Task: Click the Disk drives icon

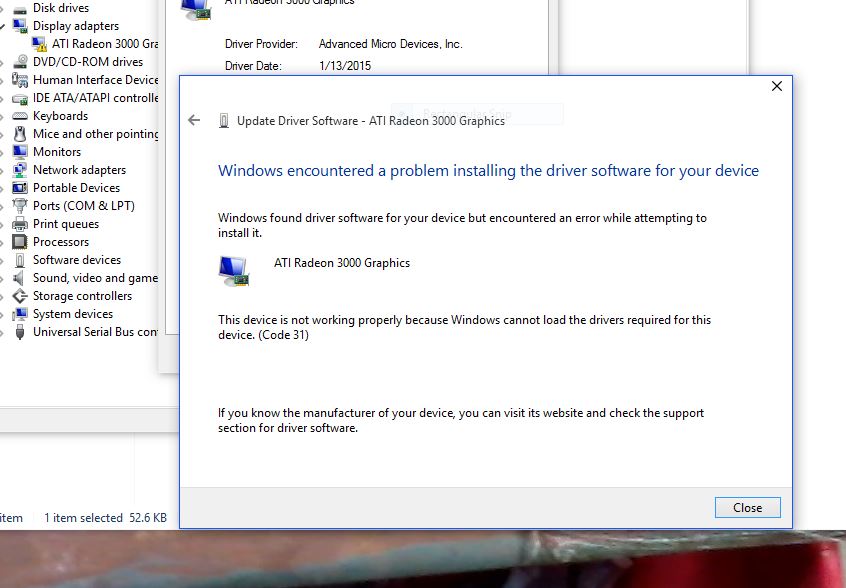Action: point(20,9)
